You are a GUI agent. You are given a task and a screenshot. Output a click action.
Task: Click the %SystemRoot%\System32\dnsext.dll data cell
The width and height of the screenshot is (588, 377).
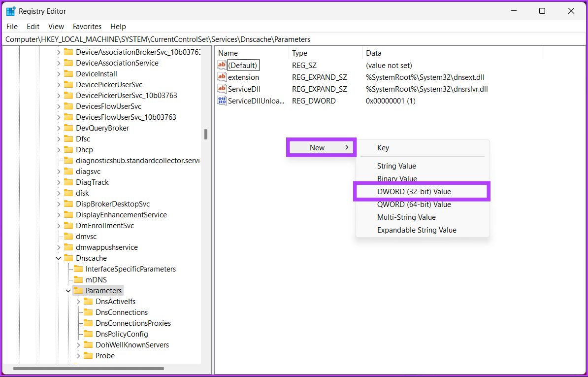pos(425,77)
